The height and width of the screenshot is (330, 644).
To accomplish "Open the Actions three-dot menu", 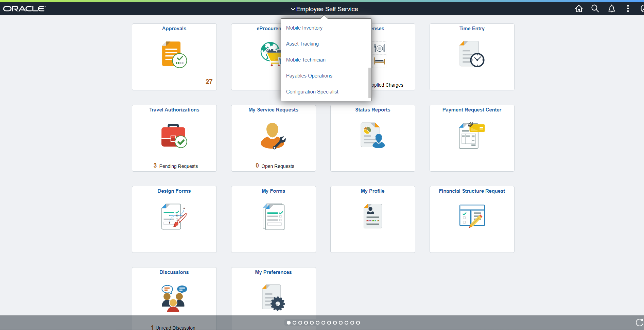I will click(x=628, y=9).
